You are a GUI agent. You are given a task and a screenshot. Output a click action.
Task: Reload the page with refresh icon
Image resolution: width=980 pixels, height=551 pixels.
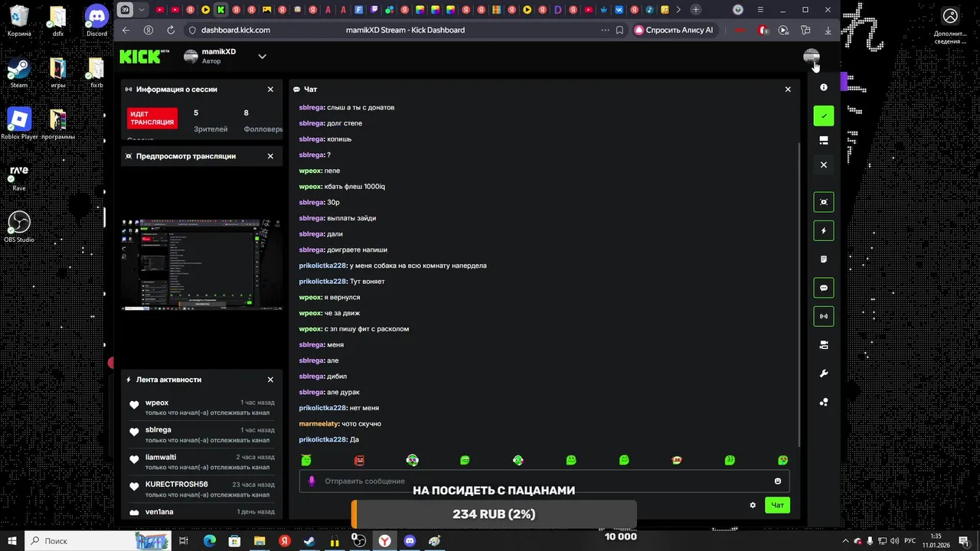tap(171, 30)
